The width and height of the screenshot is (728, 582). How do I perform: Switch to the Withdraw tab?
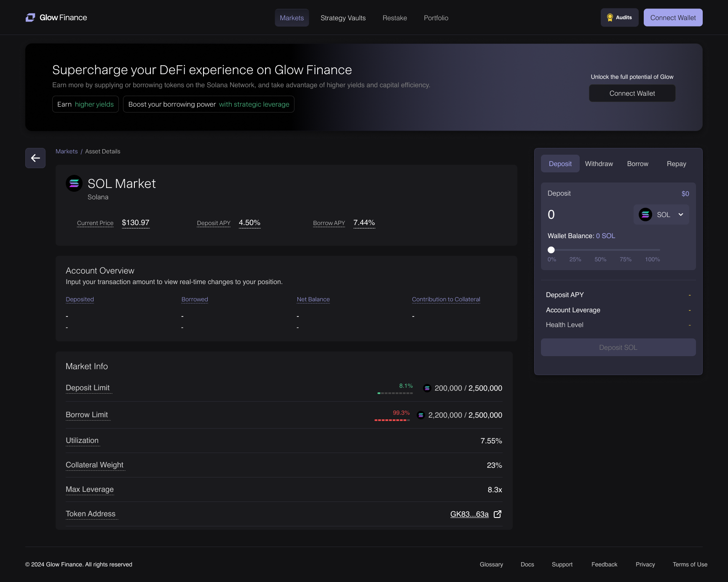click(599, 164)
